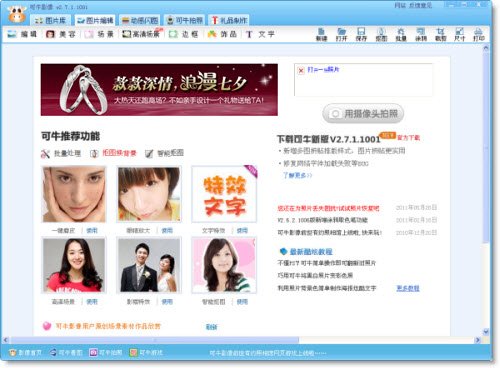This screenshot has height=368, width=500.
Task: Open the 饰品 accessories tool
Action: point(222,34)
